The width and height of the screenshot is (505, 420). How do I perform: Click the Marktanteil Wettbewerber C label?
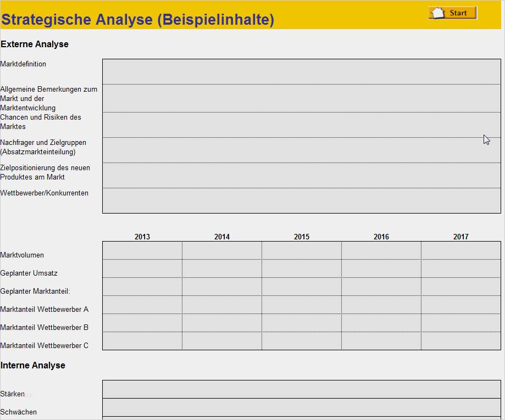[45, 345]
